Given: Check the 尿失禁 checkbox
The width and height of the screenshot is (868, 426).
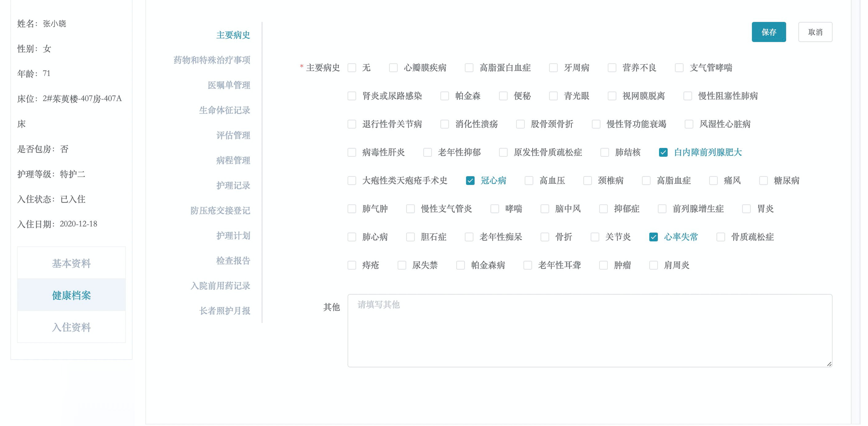Looking at the screenshot, I should coord(402,266).
